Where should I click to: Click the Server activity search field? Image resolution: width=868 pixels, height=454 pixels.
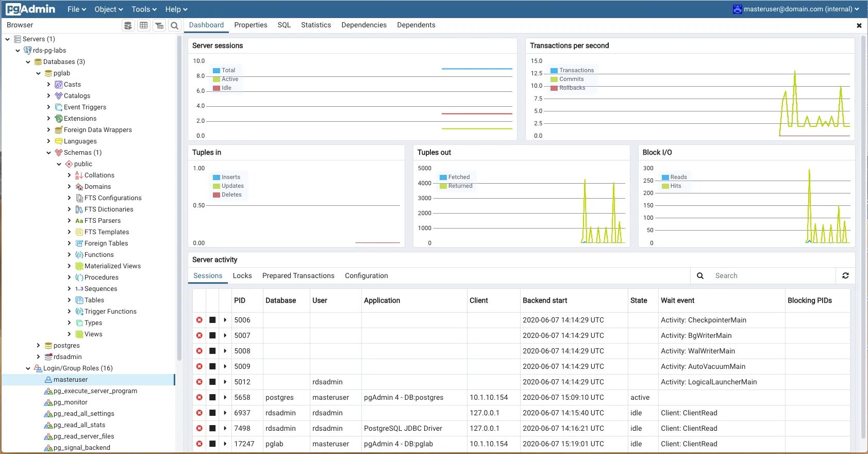tap(772, 275)
